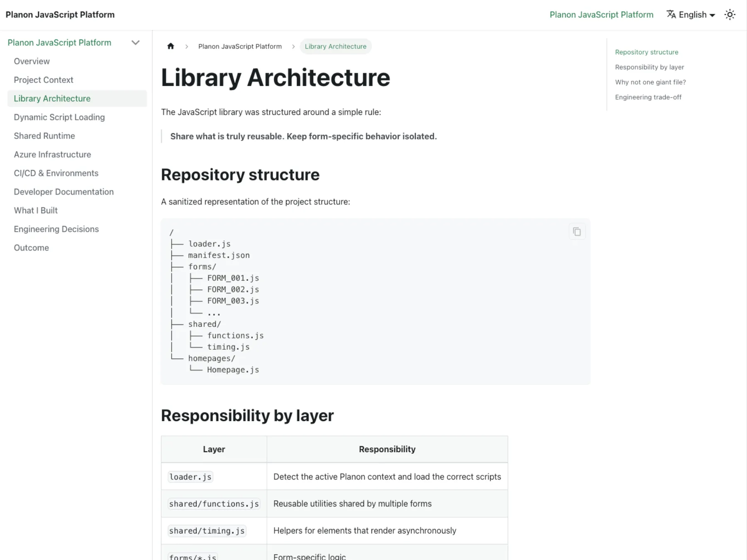Open Azure Infrastructure sidebar link

[x=52, y=154]
